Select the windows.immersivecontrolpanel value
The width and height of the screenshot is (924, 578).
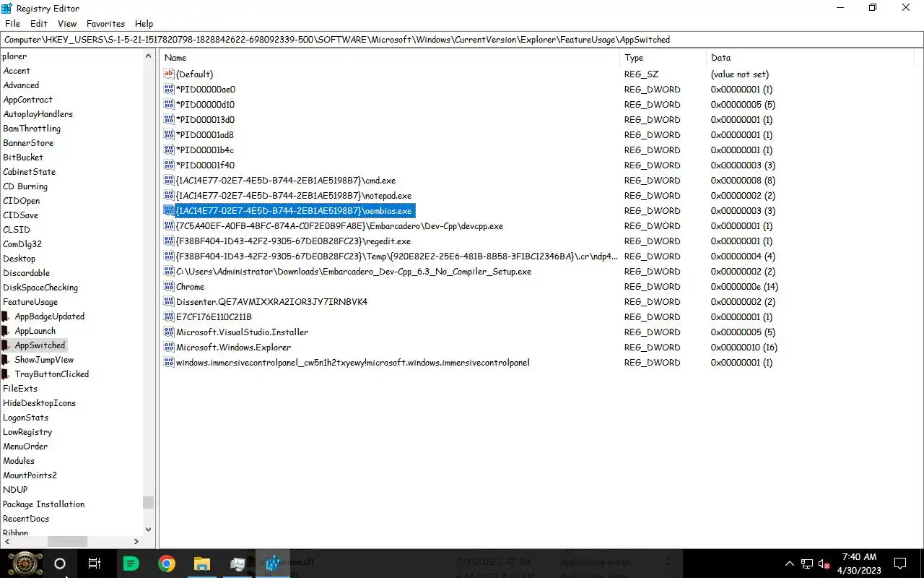(353, 363)
